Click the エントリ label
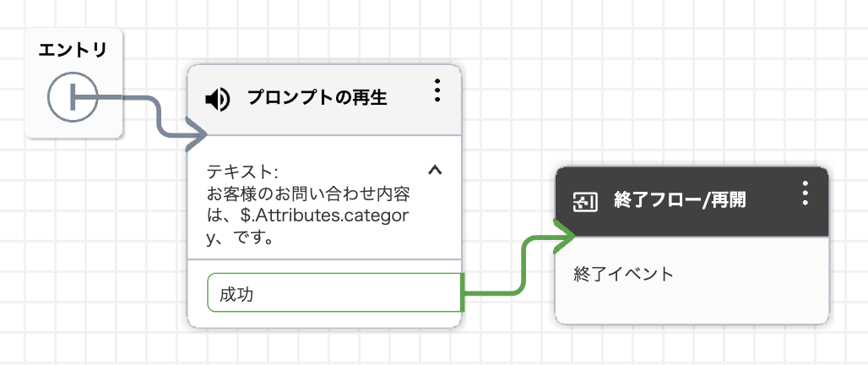 pyautogui.click(x=73, y=51)
